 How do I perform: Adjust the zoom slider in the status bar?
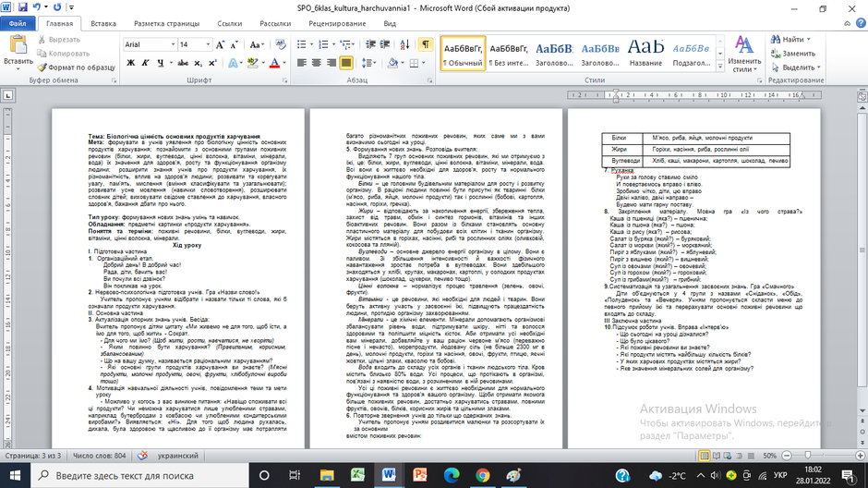coord(808,456)
